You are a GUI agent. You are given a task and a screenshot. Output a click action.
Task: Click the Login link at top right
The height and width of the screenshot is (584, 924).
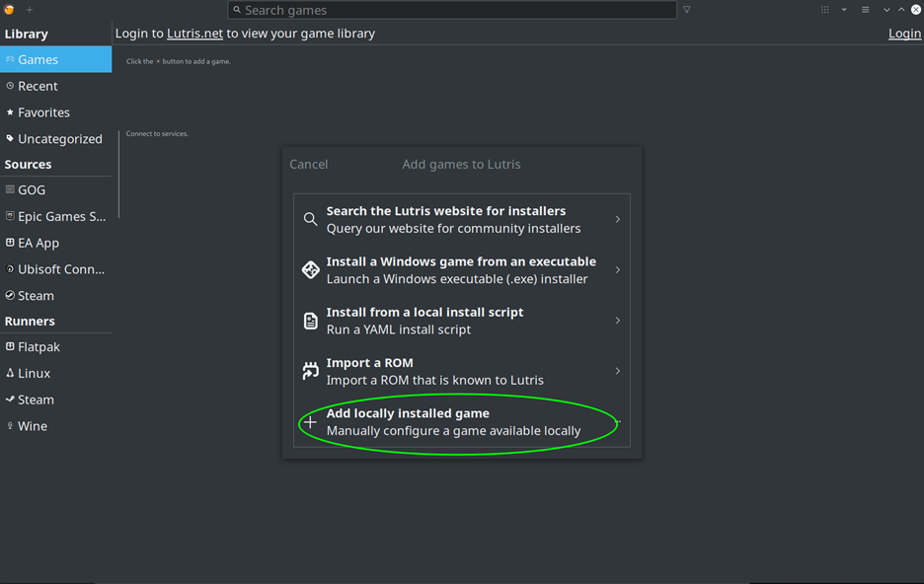point(904,34)
